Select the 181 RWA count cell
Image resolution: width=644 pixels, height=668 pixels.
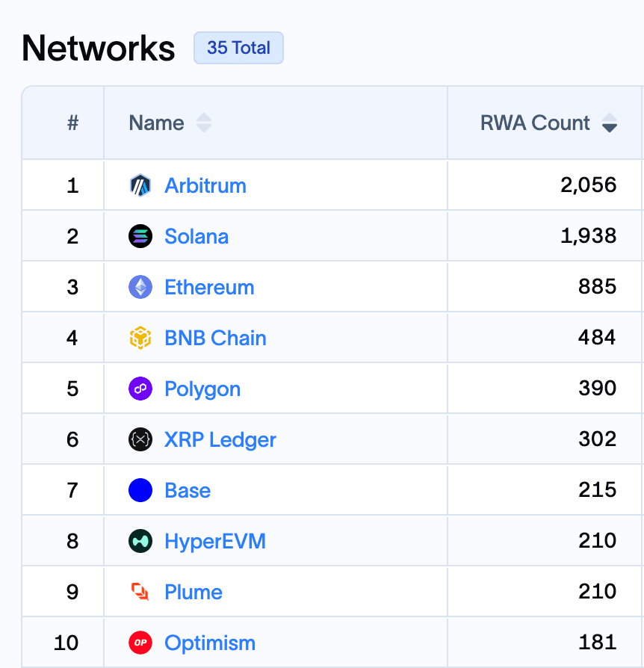point(545,643)
